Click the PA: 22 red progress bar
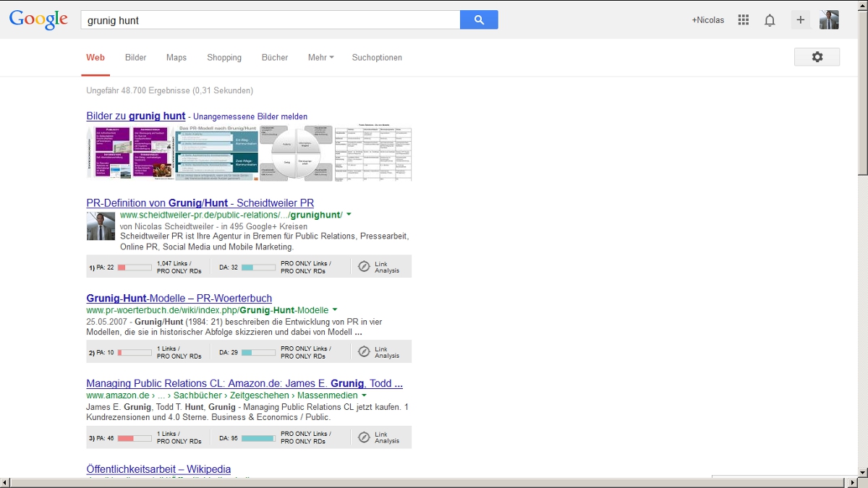Screen dimensions: 868x488 (135, 267)
